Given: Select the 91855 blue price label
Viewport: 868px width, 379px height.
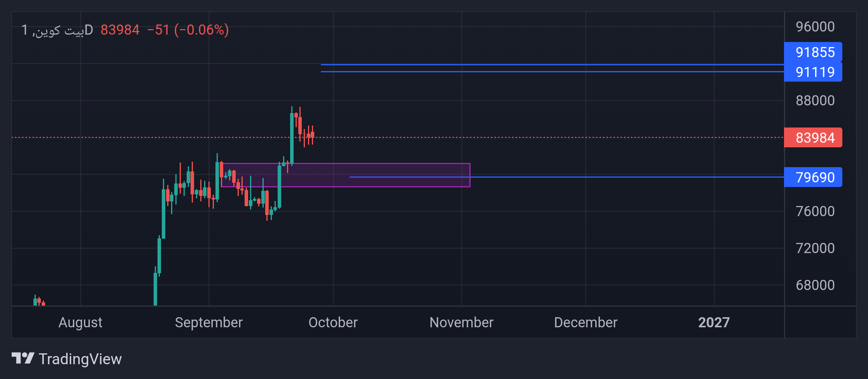Looking at the screenshot, I should click(813, 52).
